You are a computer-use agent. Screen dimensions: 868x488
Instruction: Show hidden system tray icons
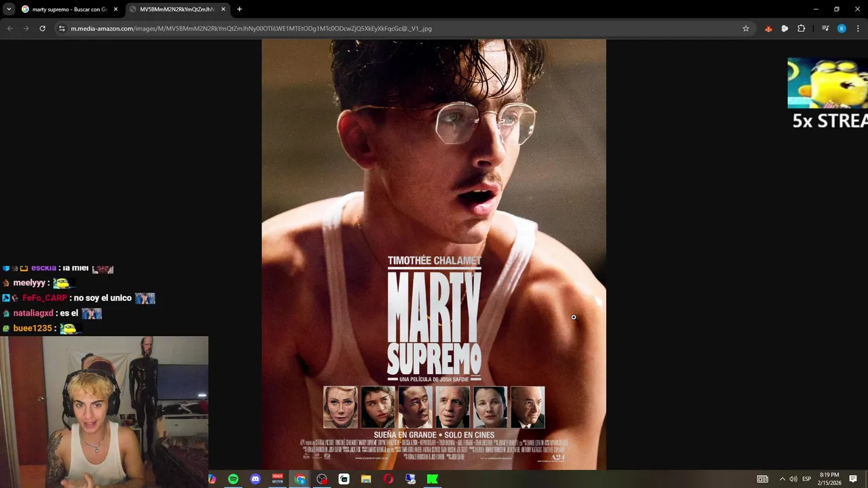782,479
